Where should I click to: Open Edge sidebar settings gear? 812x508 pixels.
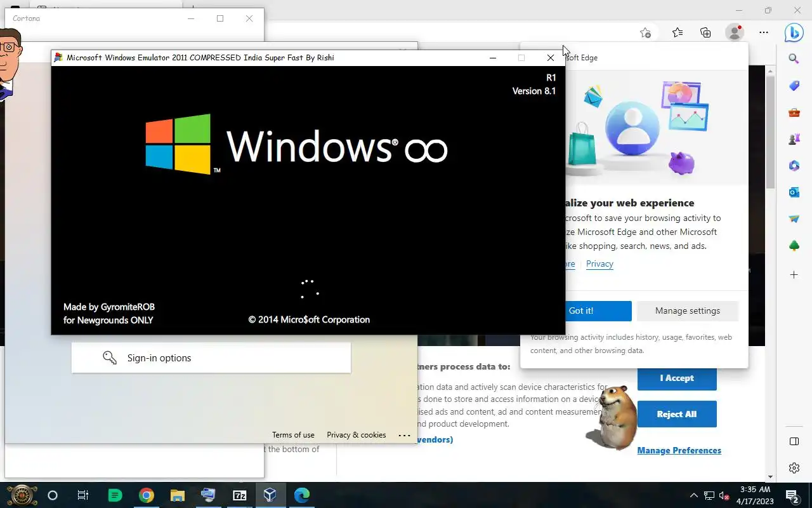[x=794, y=468]
